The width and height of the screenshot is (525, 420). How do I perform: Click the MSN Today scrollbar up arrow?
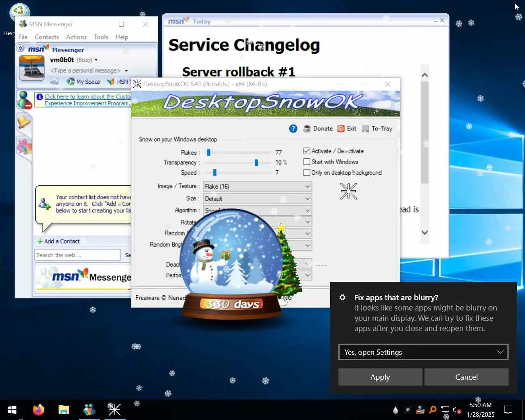click(425, 75)
